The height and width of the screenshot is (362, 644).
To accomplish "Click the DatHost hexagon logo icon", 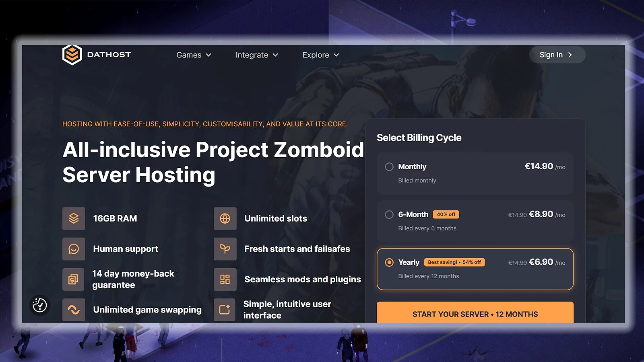I will coord(72,55).
